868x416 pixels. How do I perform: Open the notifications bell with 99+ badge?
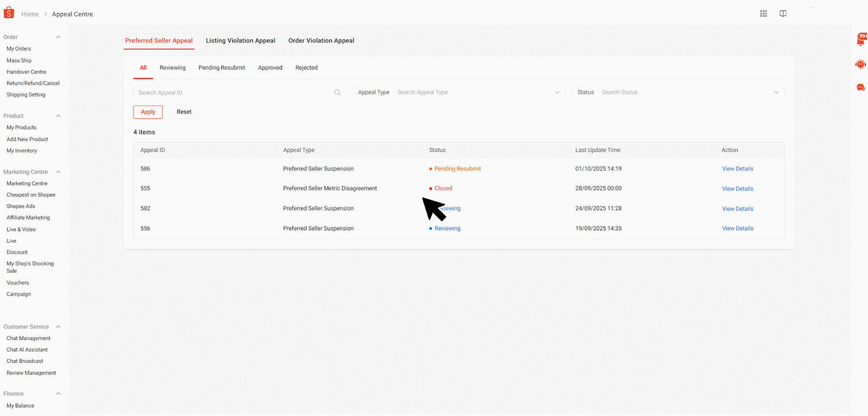tap(860, 40)
